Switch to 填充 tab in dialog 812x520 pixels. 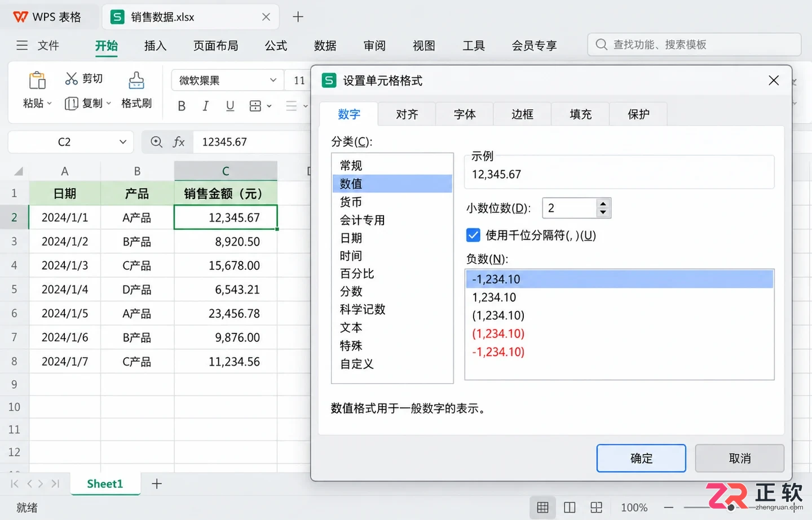[580, 114]
